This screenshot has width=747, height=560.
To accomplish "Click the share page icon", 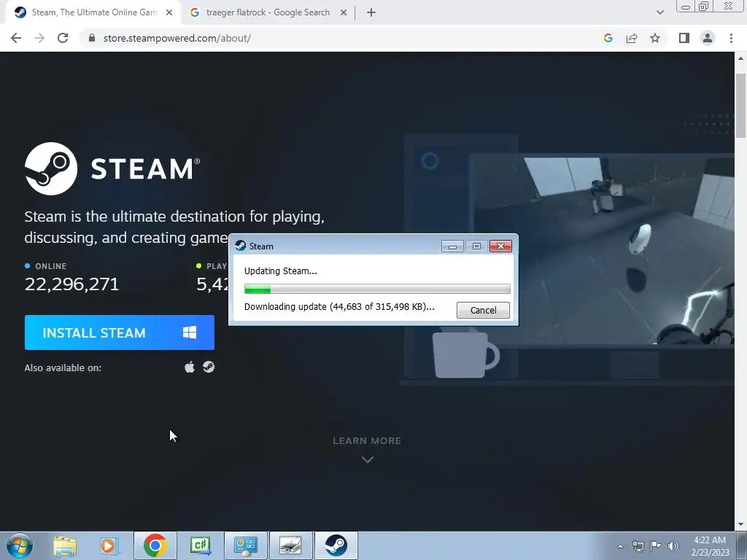I will point(632,38).
